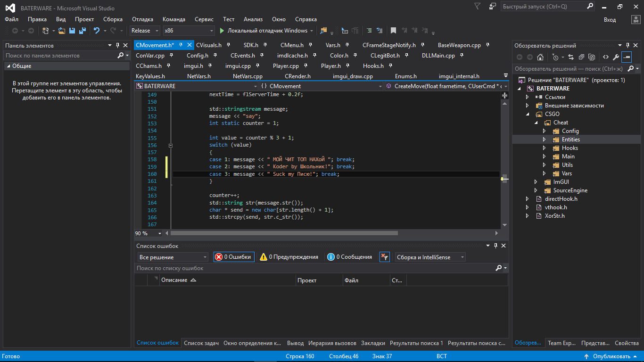
Task: Click the error list search magnifier icon
Action: [499, 268]
